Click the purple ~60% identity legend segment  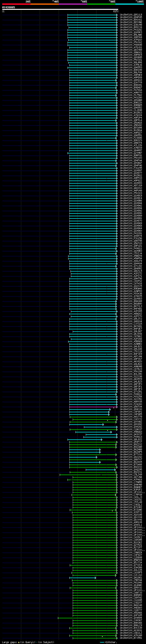(x=73, y=4)
